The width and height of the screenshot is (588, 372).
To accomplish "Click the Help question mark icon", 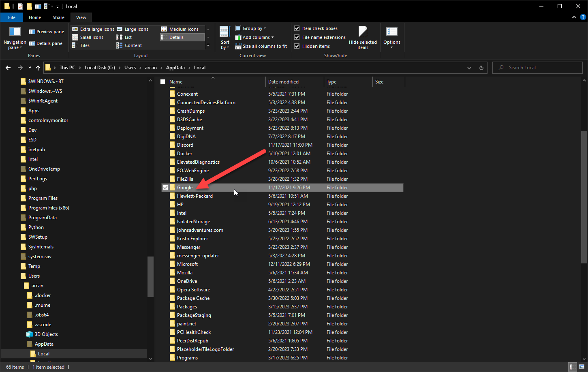I will click(x=583, y=17).
